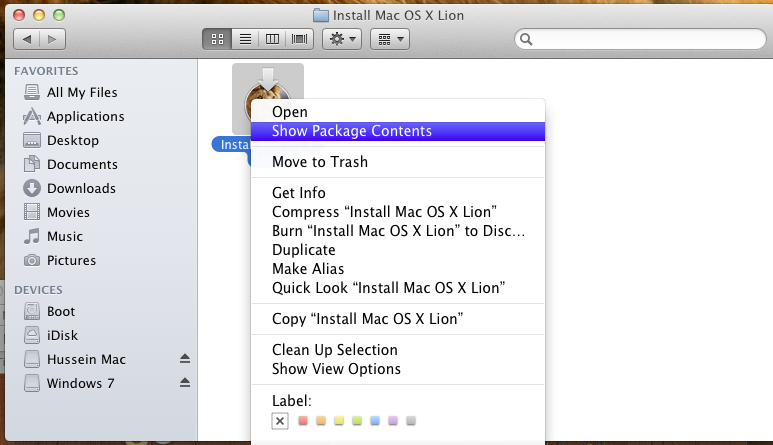Go back with the left arrow button

point(27,39)
